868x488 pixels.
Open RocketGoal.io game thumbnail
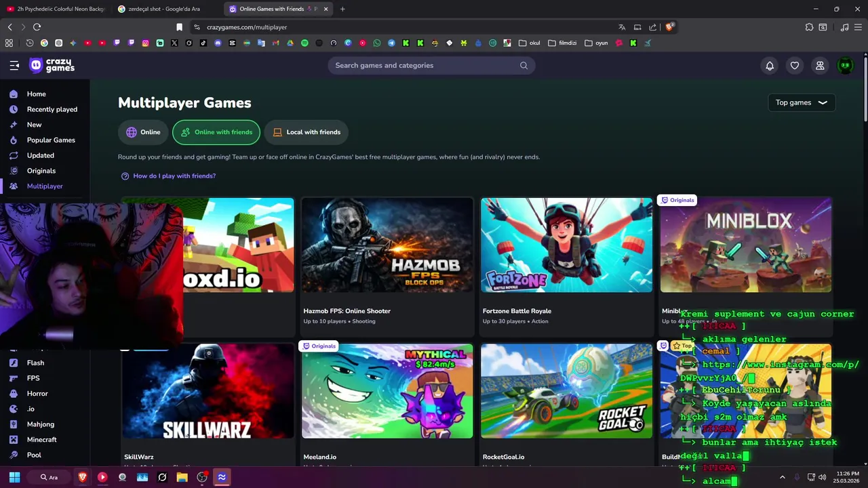[567, 391]
